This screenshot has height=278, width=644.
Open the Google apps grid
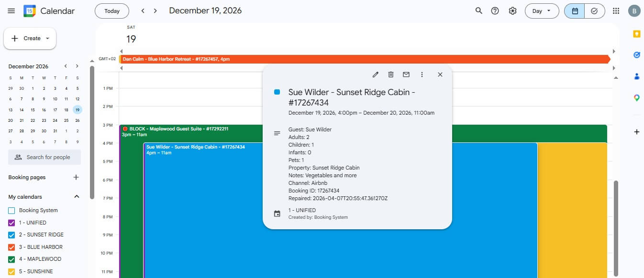[616, 11]
